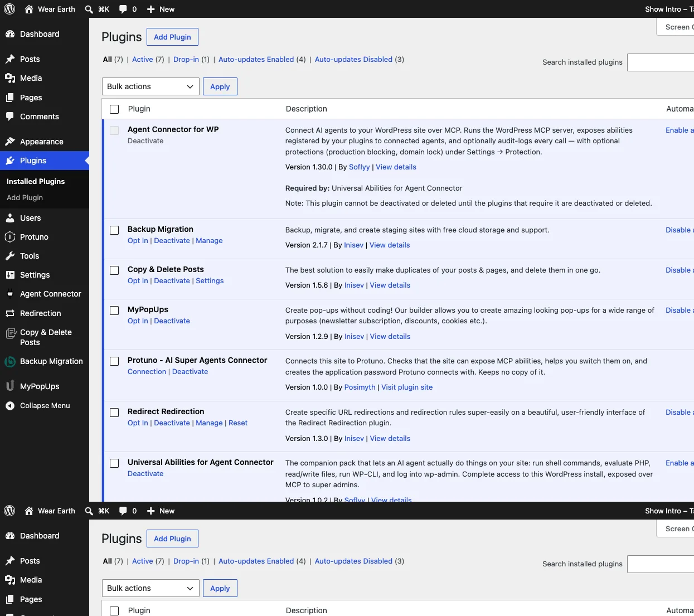Viewport: 694px width, 616px height.
Task: Click Reset under Redirect Redirection
Action: tap(238, 423)
